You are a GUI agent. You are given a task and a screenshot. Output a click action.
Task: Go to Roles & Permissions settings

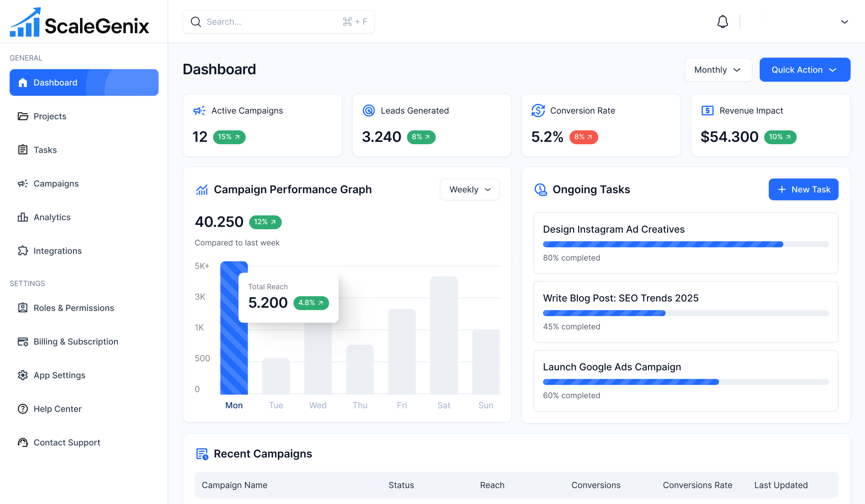[73, 308]
